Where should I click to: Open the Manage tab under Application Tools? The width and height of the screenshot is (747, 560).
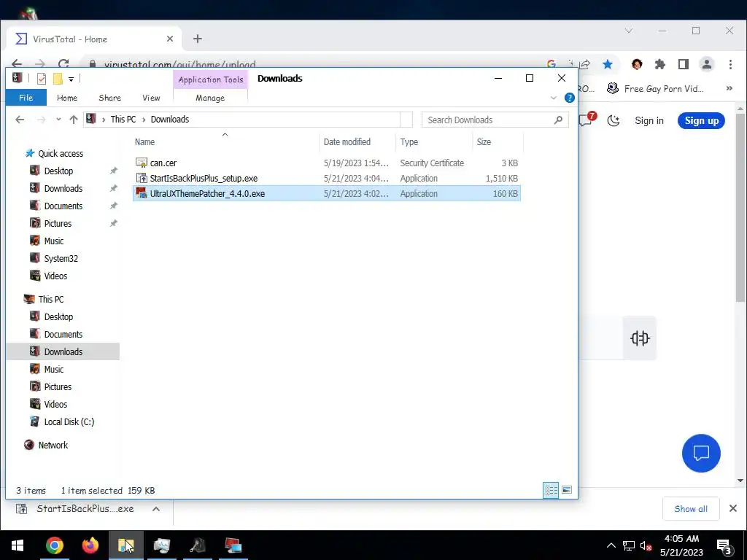coord(210,98)
